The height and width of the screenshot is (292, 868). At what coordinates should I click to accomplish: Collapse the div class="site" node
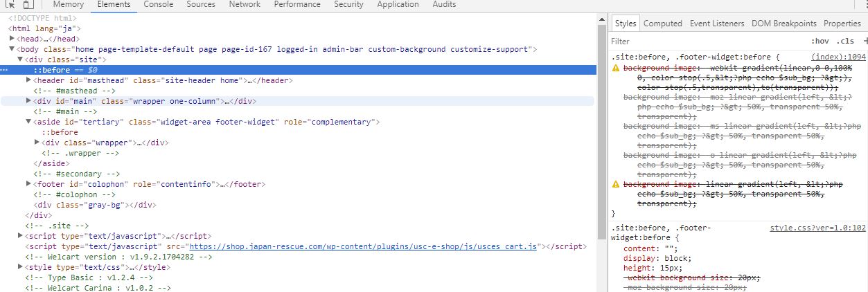point(20,60)
